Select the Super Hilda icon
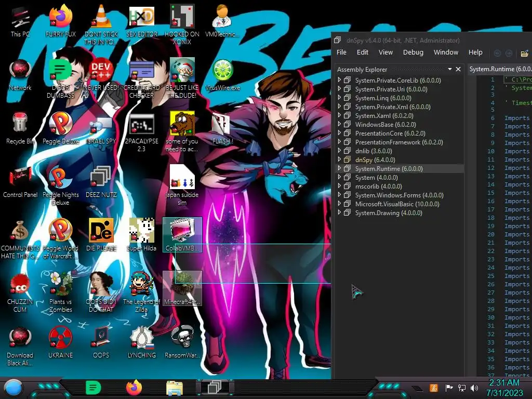532x399 pixels. [x=142, y=235]
